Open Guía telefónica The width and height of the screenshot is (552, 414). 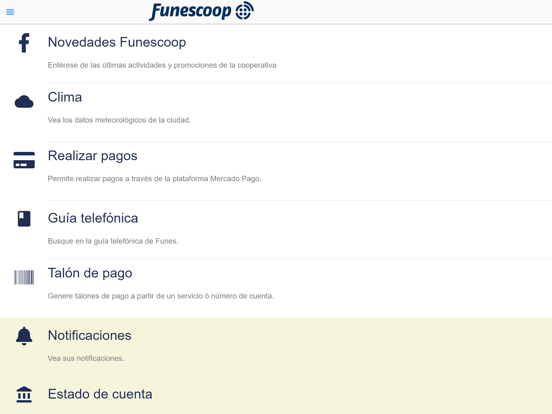click(x=93, y=218)
